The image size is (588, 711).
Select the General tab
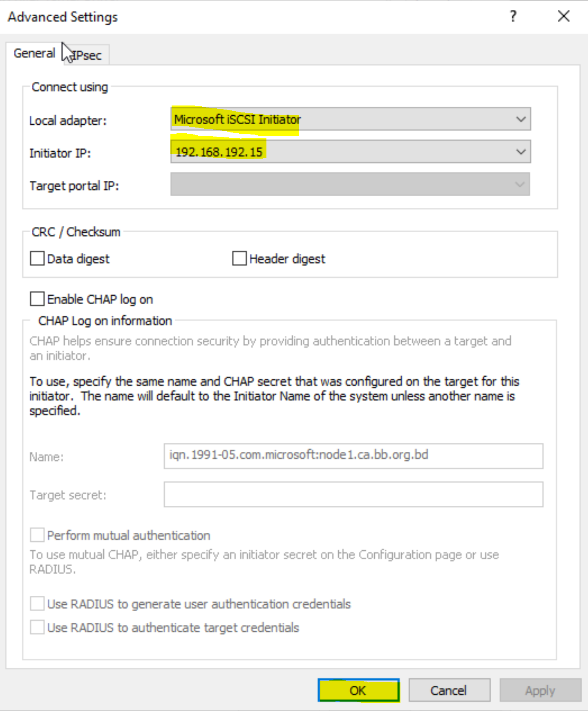[35, 54]
